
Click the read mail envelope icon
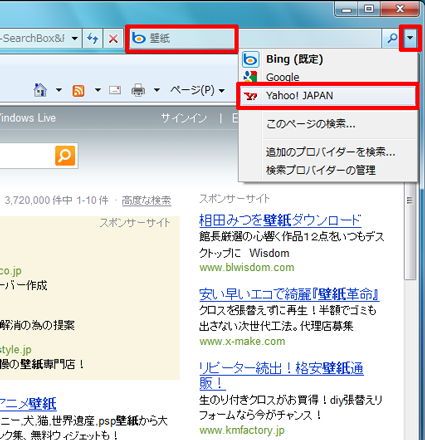tap(115, 90)
